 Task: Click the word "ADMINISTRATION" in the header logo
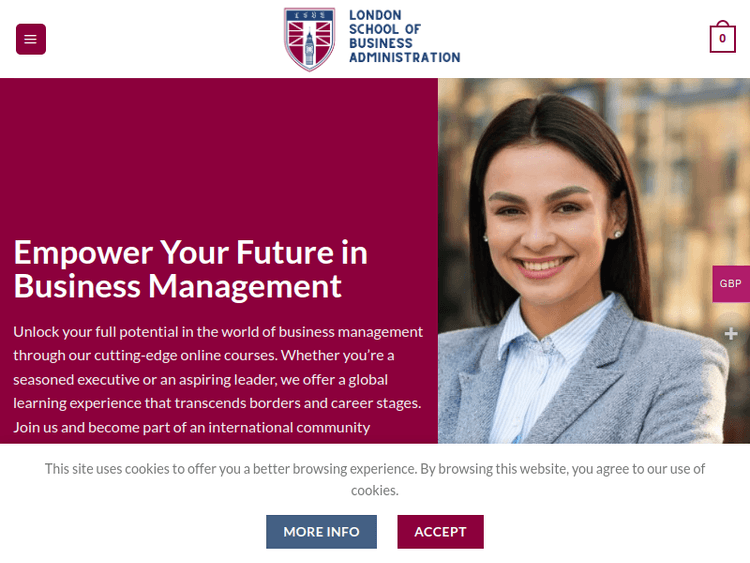[x=404, y=58]
